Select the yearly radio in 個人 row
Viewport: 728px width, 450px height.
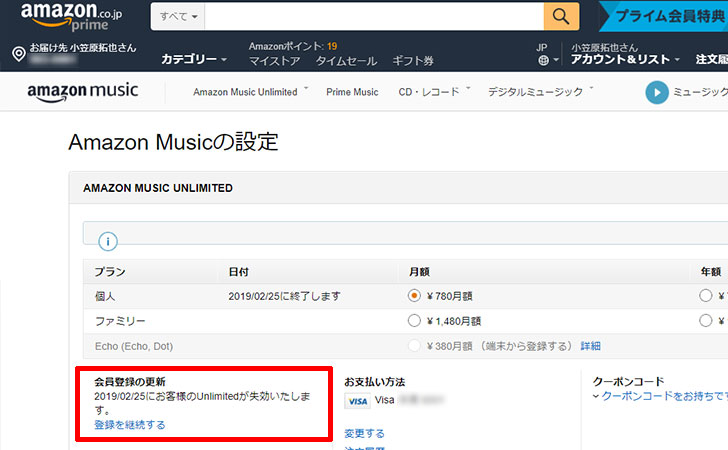click(x=705, y=296)
